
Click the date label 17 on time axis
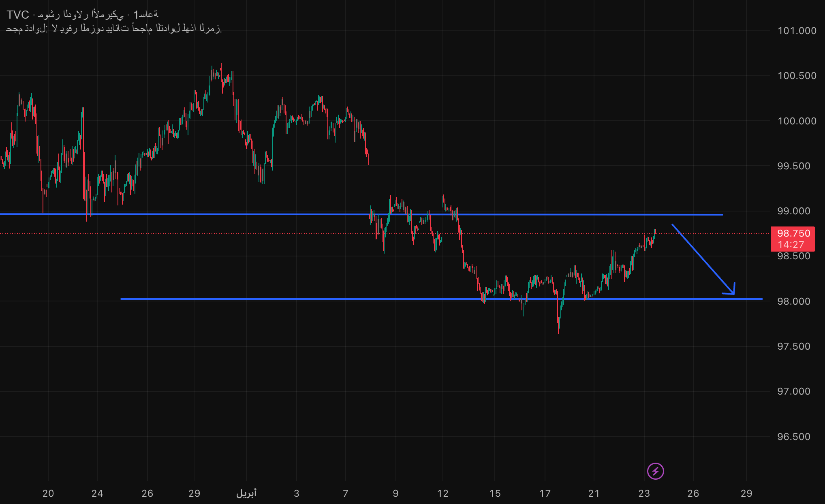click(x=545, y=493)
